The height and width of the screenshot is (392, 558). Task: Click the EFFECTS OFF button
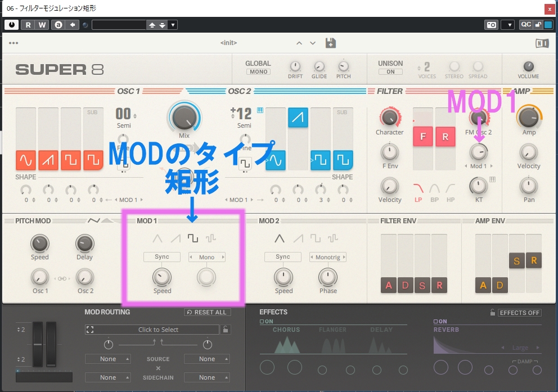click(x=519, y=313)
